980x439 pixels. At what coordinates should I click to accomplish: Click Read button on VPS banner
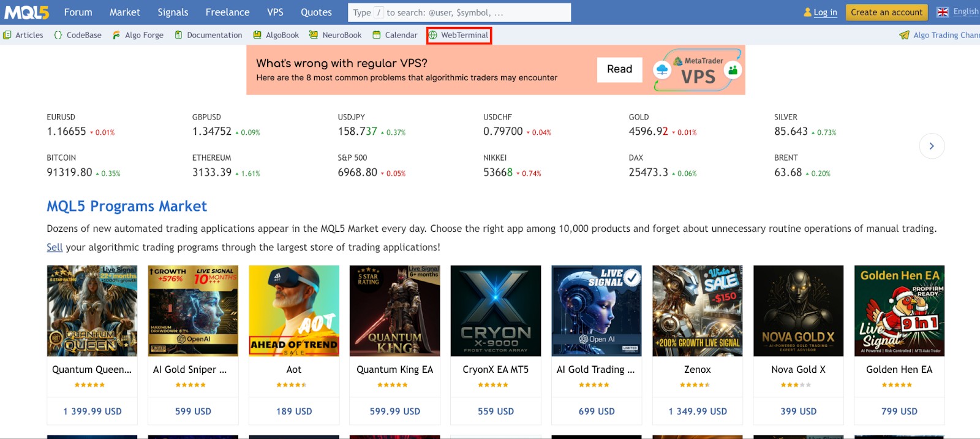tap(619, 69)
